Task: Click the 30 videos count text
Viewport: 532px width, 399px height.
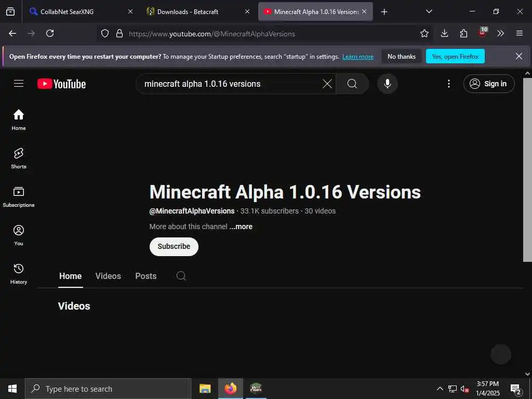Action: (320, 211)
